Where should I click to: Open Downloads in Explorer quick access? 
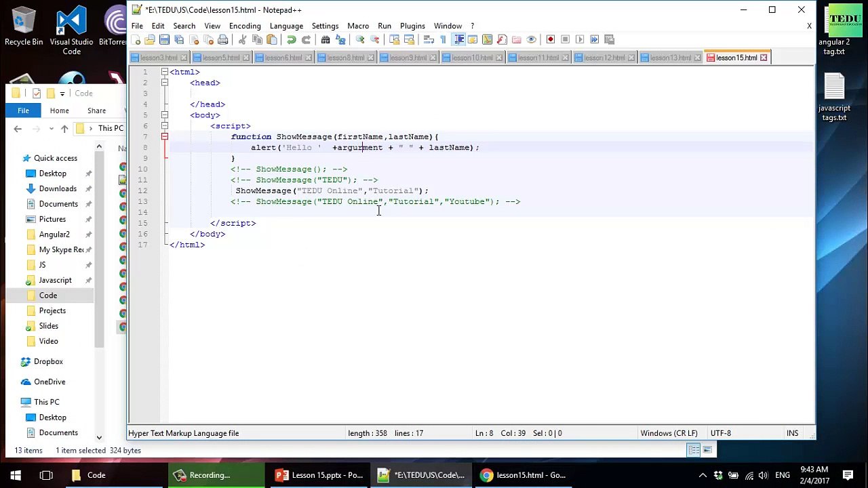(x=58, y=188)
